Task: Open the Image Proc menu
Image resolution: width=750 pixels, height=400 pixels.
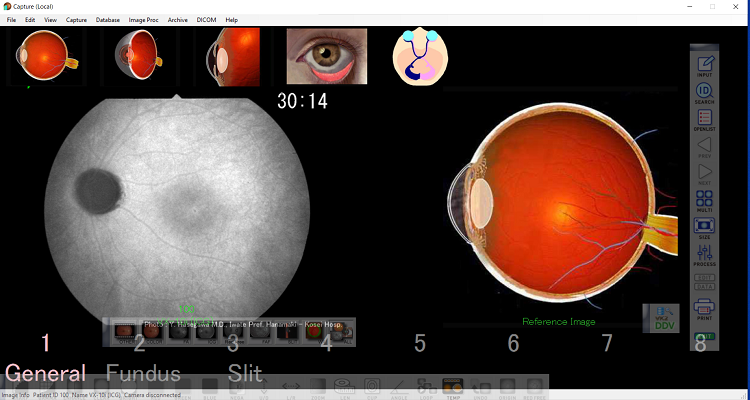Action: 145,20
